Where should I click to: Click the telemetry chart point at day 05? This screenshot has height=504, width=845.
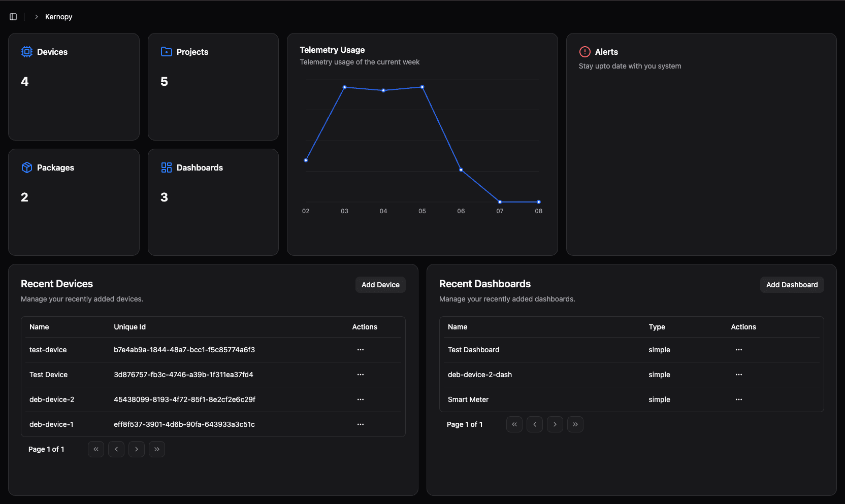[x=422, y=87]
